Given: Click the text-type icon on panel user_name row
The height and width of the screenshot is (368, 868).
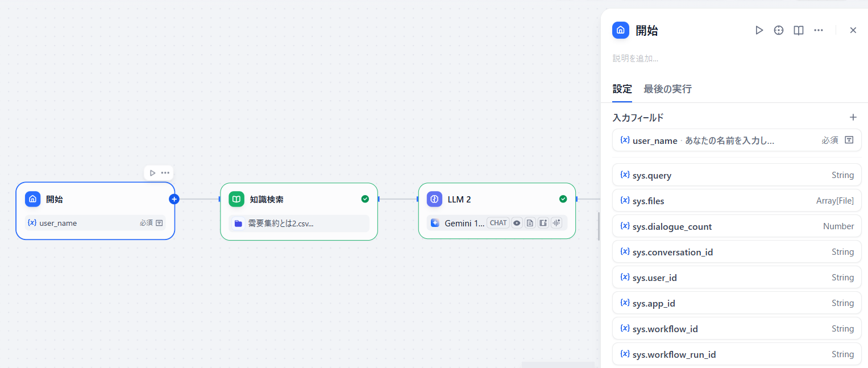Looking at the screenshot, I should click(849, 140).
